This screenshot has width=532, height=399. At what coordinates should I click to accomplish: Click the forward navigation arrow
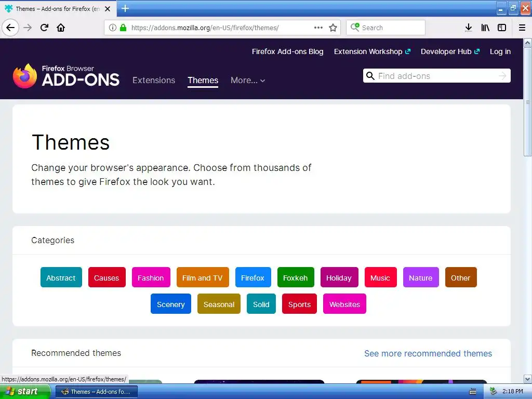tap(28, 28)
